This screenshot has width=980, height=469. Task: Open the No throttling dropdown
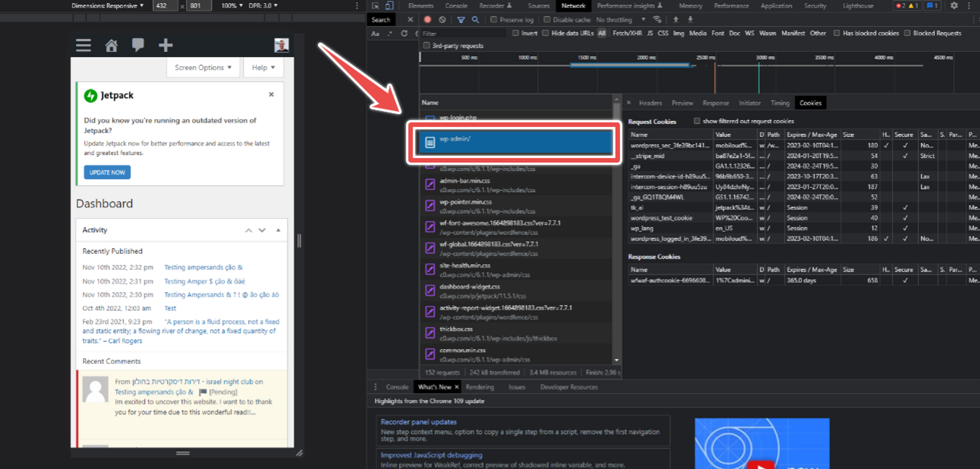click(x=621, y=20)
